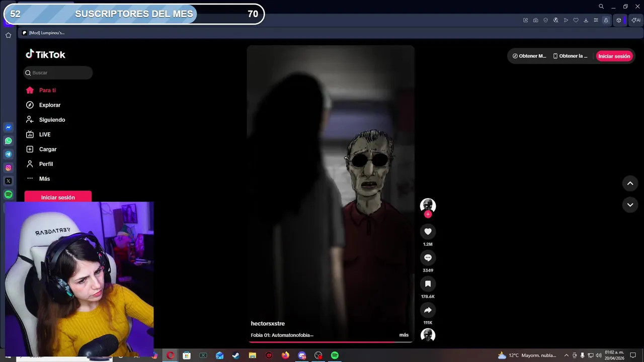The image size is (644, 362).
Task: Open the microphone tray icon
Action: pyautogui.click(x=582, y=355)
